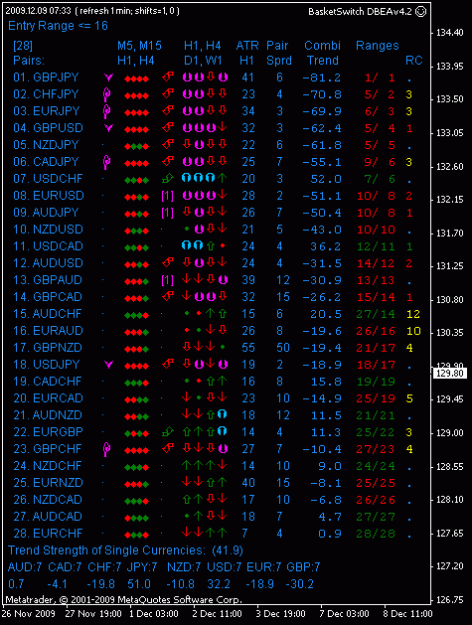Click the Ranges value 26/16 for EURAUD
The width and height of the screenshot is (472, 625).
pos(376,331)
